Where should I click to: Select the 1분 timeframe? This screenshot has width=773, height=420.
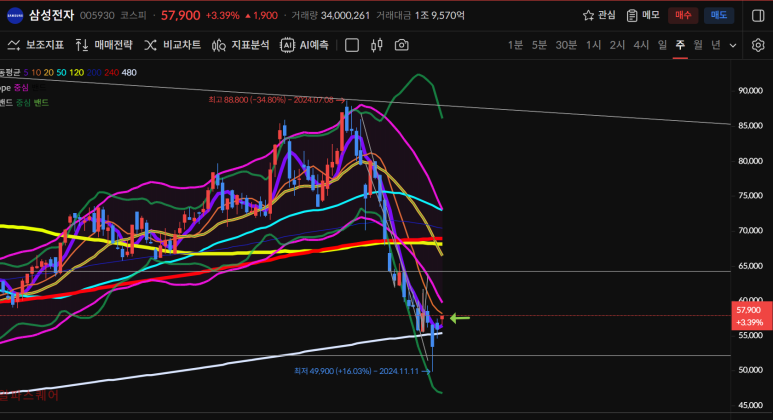515,45
